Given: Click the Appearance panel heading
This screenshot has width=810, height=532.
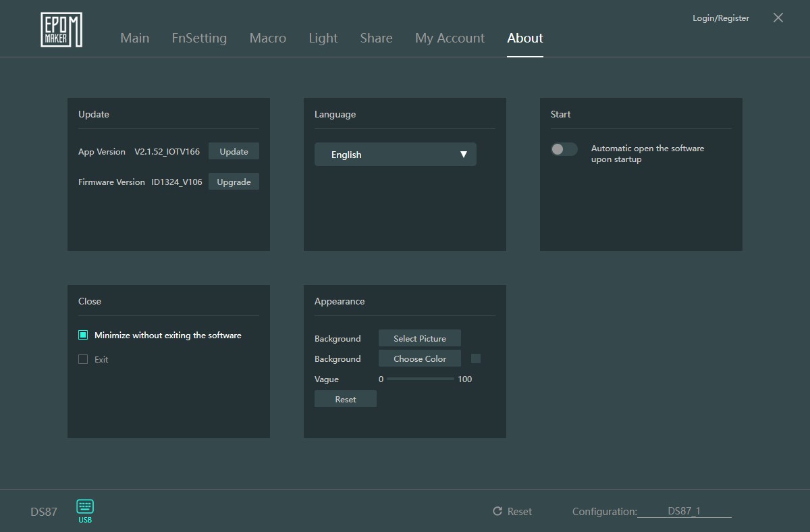Looking at the screenshot, I should pyautogui.click(x=340, y=301).
